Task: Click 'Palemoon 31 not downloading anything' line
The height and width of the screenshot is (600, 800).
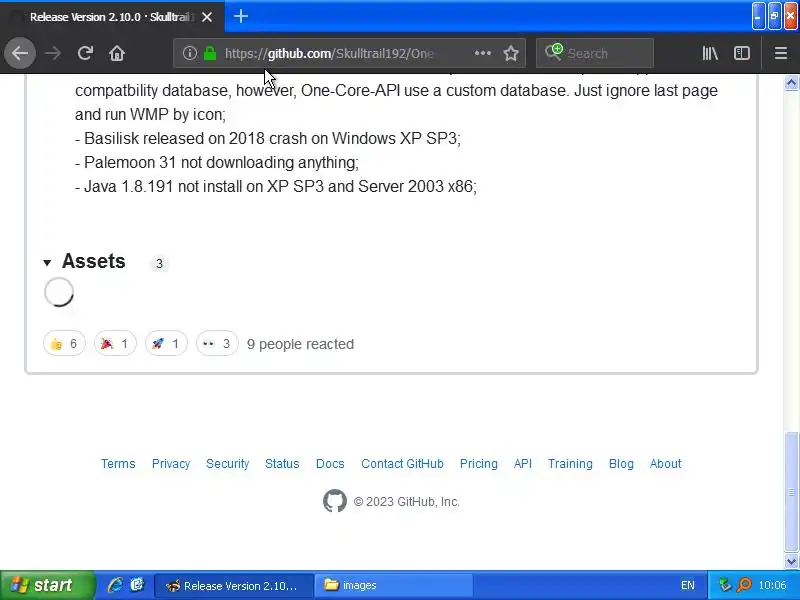Action: click(217, 162)
